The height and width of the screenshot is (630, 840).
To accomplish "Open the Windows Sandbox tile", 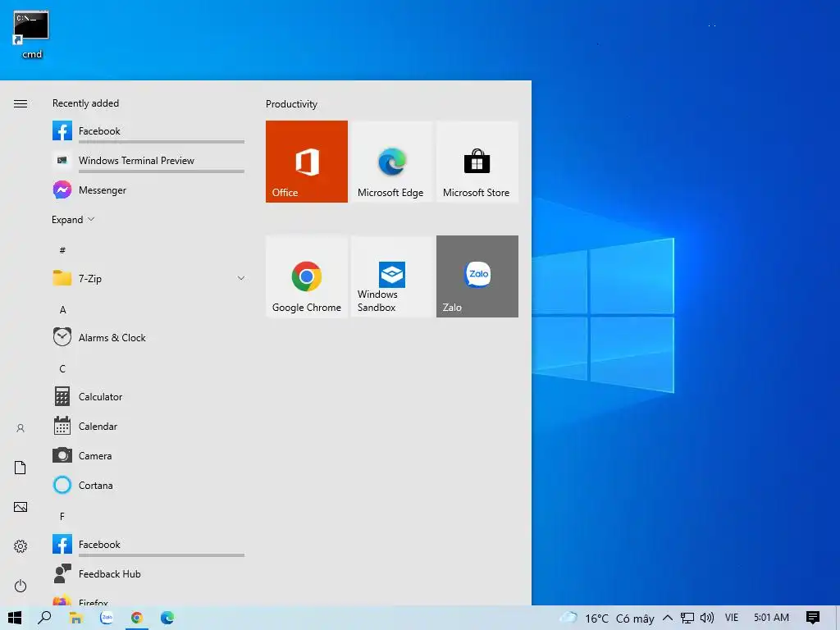I will 391,276.
